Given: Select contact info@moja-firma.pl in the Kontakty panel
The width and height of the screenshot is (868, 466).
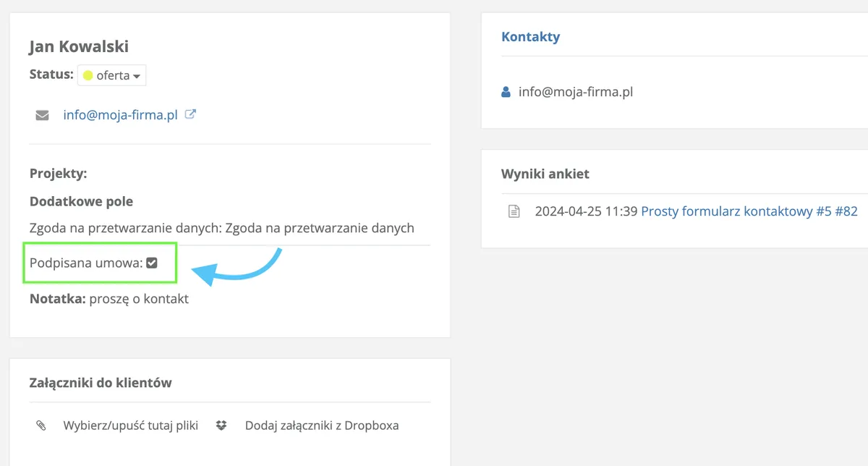Looking at the screenshot, I should pos(576,92).
